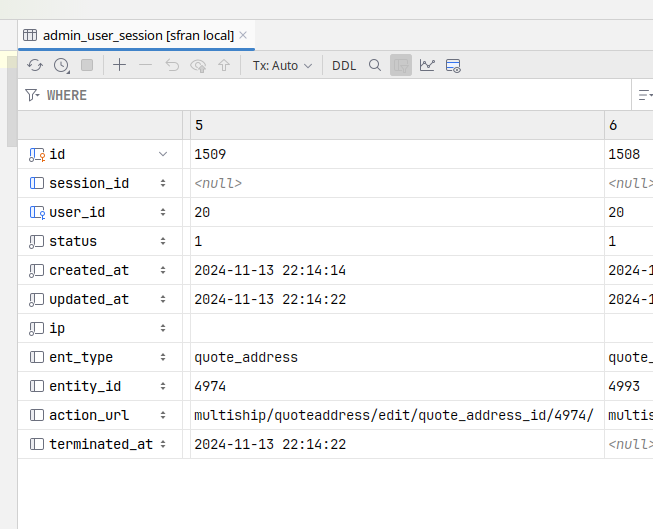Click the Add Row plus icon
This screenshot has width=653, height=529.
(x=120, y=65)
